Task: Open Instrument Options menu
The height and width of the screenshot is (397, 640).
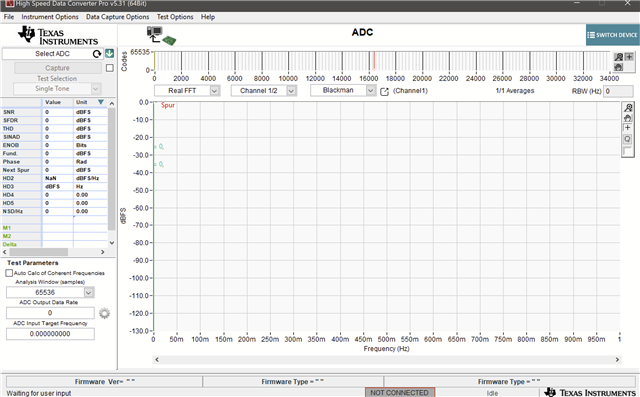Action: pyautogui.click(x=50, y=17)
